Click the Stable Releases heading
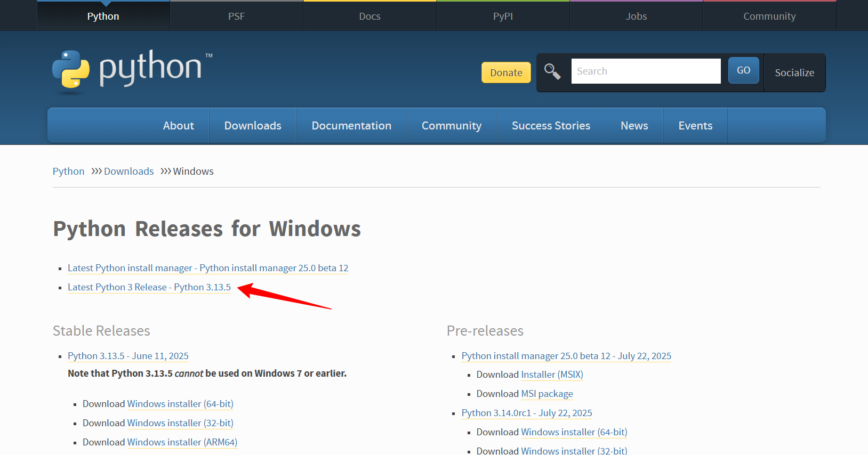The image size is (868, 455). point(101,331)
